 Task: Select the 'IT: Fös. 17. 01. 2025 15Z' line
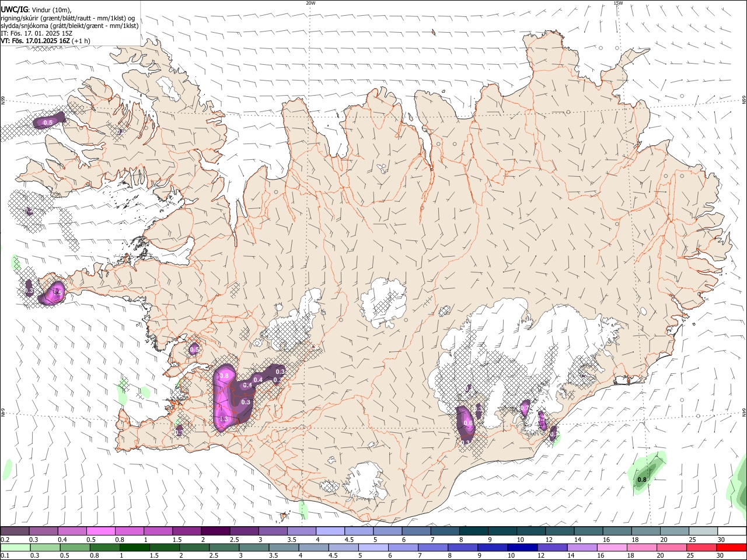pyautogui.click(x=36, y=33)
